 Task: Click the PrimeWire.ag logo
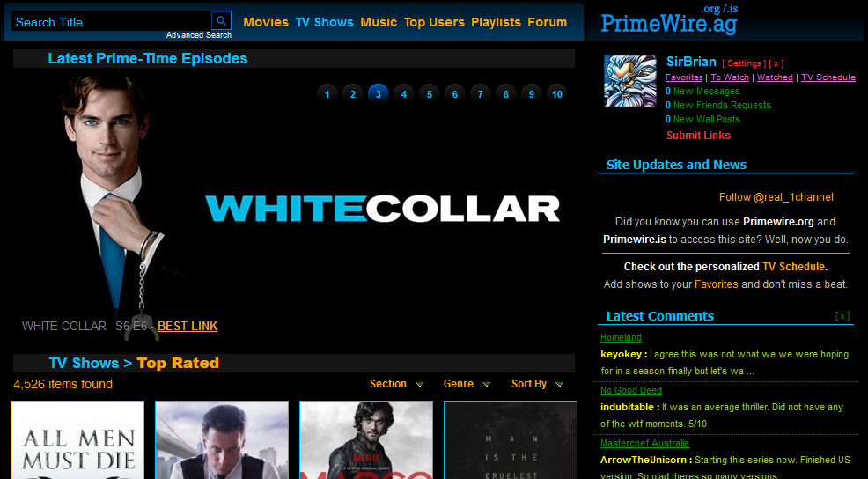(x=669, y=23)
